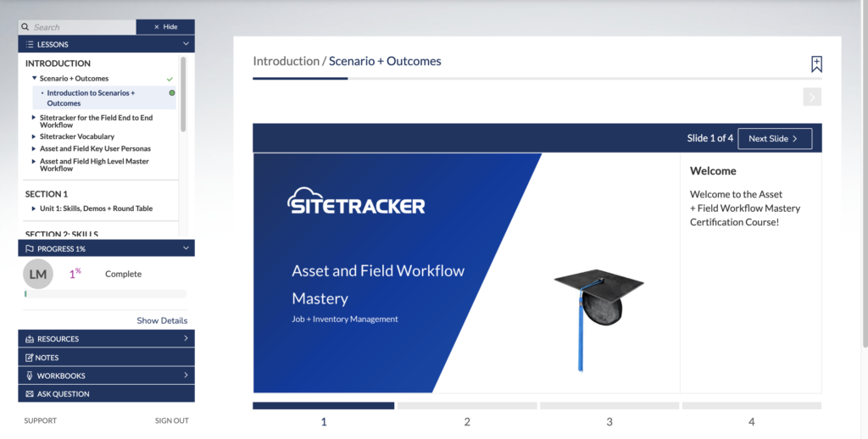
Task: Click the Introduction breadcrumb link
Action: [287, 61]
